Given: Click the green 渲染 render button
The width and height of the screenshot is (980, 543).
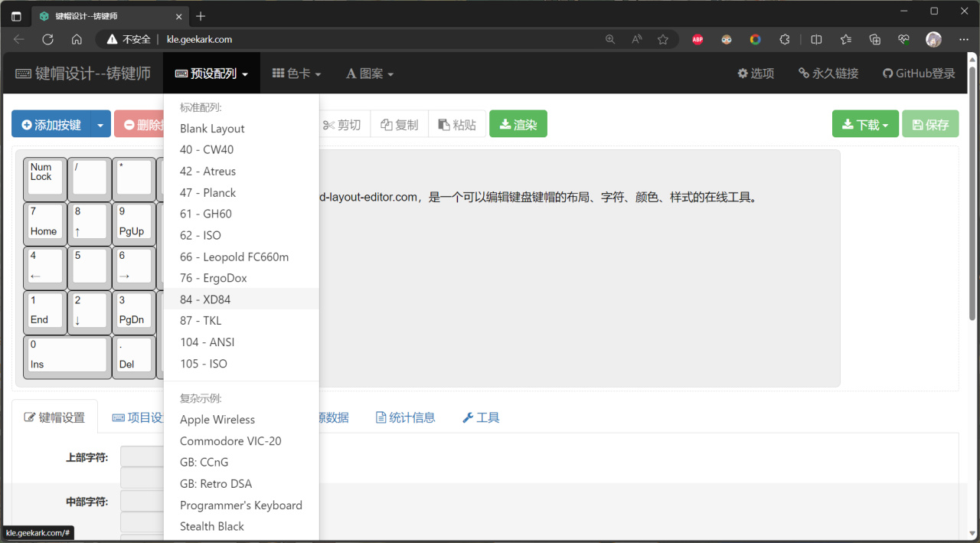Looking at the screenshot, I should click(x=518, y=124).
